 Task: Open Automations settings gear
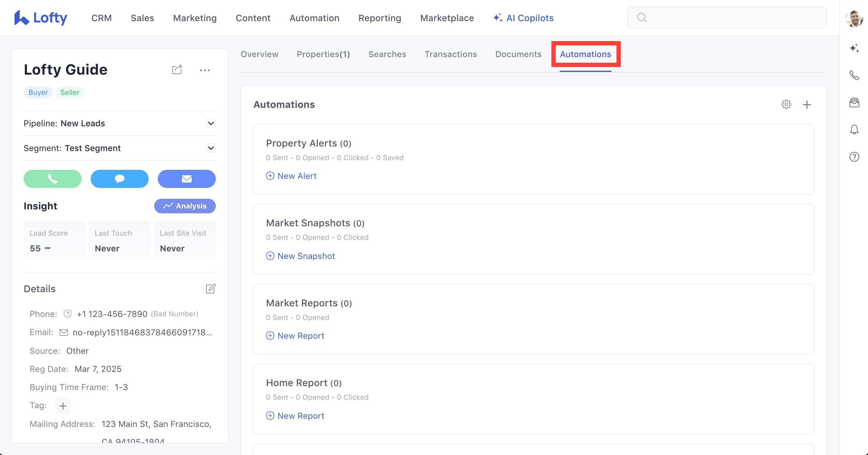pos(786,105)
